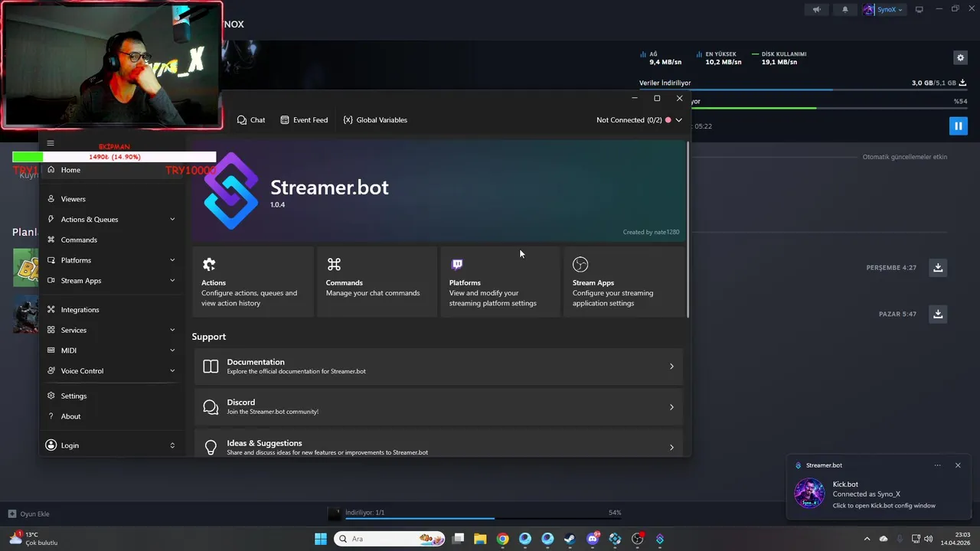Click the Actions & Queues gears icon
This screenshot has height=551, width=980.
coord(51,220)
